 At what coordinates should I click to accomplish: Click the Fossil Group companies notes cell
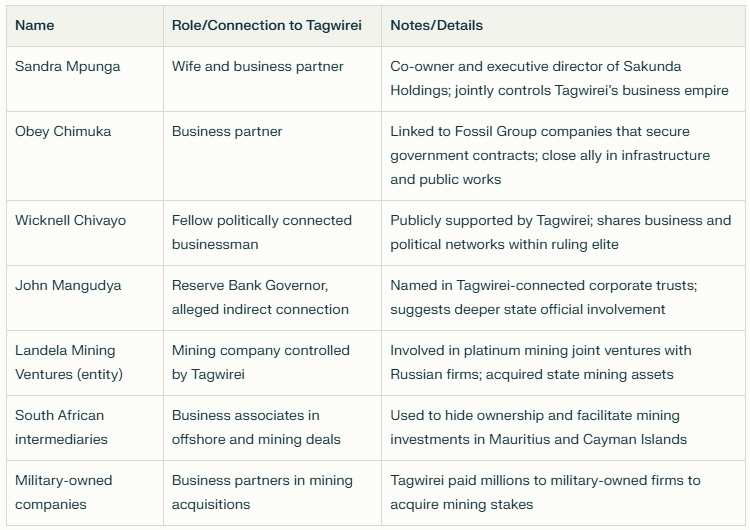(x=550, y=155)
